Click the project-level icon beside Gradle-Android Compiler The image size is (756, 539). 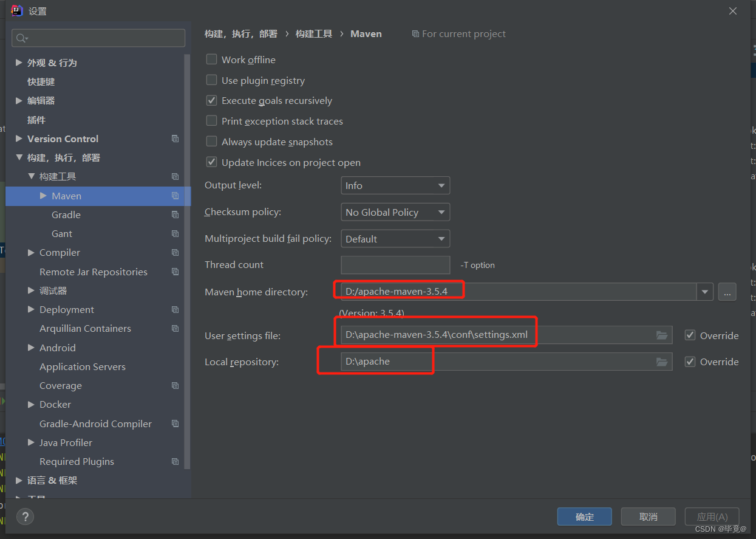coord(175,424)
